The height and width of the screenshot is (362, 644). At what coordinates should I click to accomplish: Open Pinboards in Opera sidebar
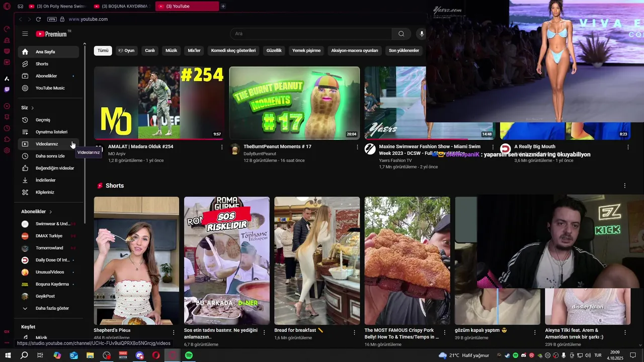point(7,117)
